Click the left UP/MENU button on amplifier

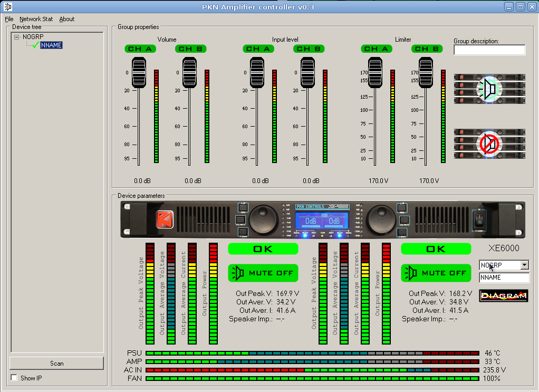click(x=243, y=207)
